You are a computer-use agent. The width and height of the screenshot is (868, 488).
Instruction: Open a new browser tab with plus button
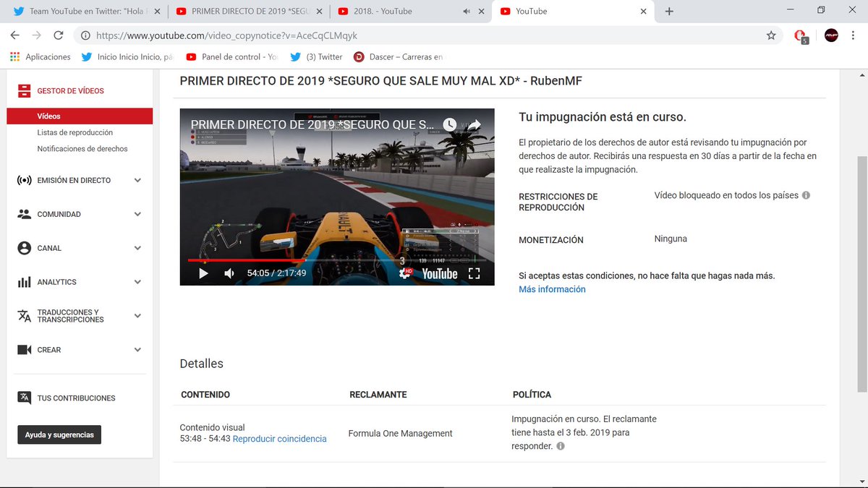click(x=669, y=12)
